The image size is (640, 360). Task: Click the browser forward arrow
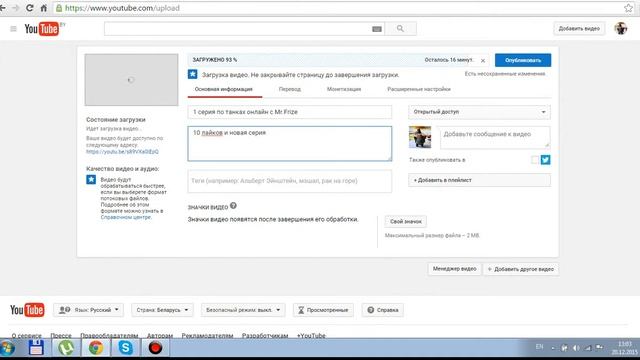pyautogui.click(x=16, y=8)
